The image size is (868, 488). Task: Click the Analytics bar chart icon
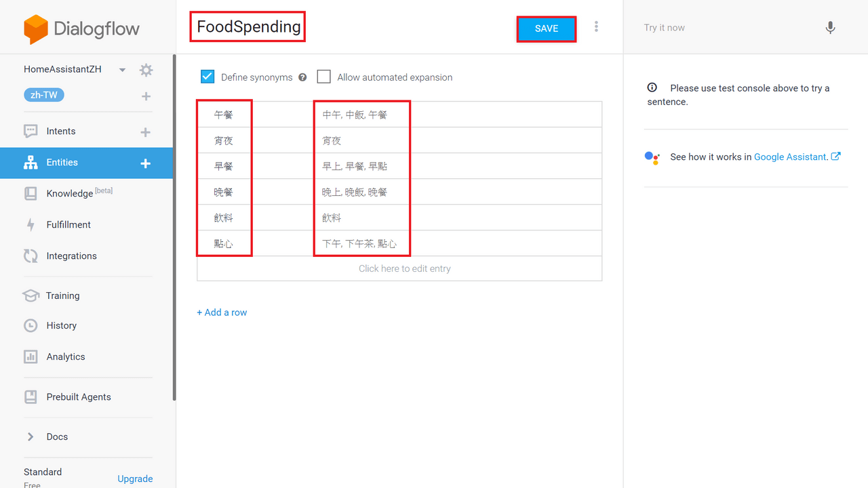(31, 357)
